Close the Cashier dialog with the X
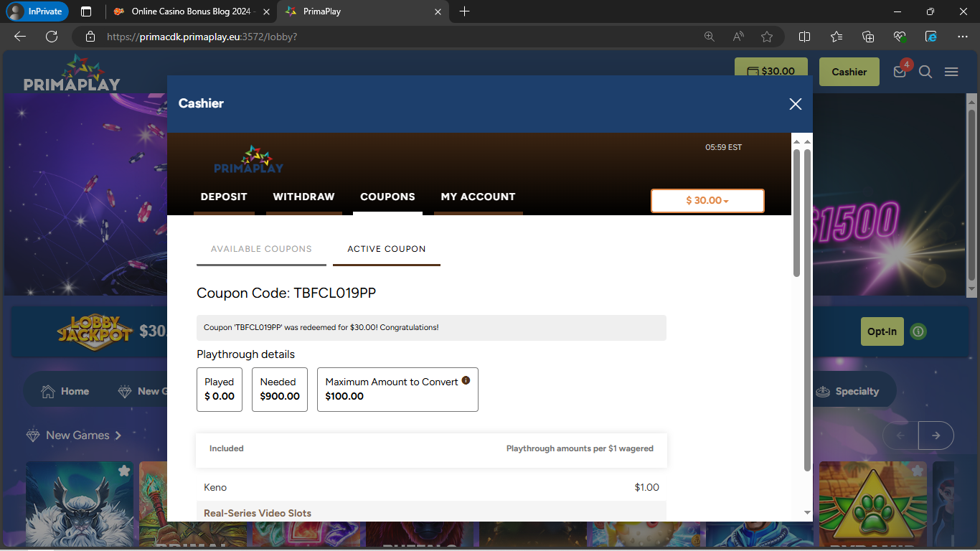This screenshot has width=980, height=551. pos(795,104)
